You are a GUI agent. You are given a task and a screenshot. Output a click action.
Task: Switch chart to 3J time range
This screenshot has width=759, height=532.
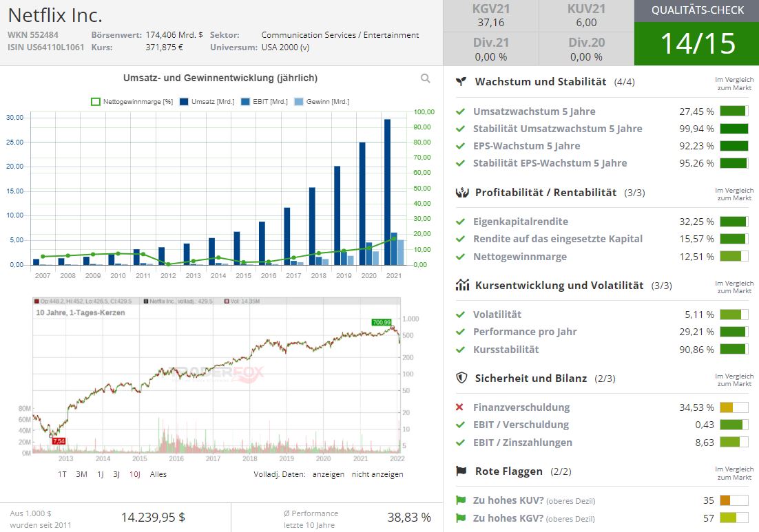point(117,474)
